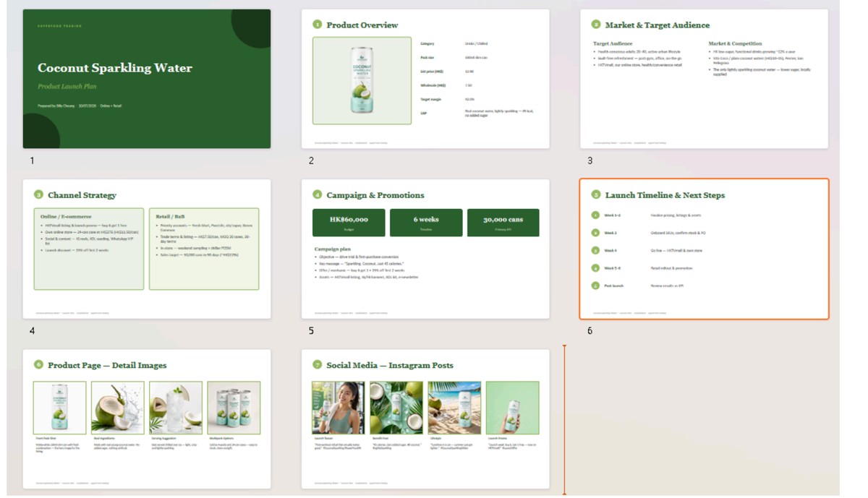The width and height of the screenshot is (868, 498).
Task: Click the 'Week 1–2' timeline row label
Action: (x=613, y=215)
